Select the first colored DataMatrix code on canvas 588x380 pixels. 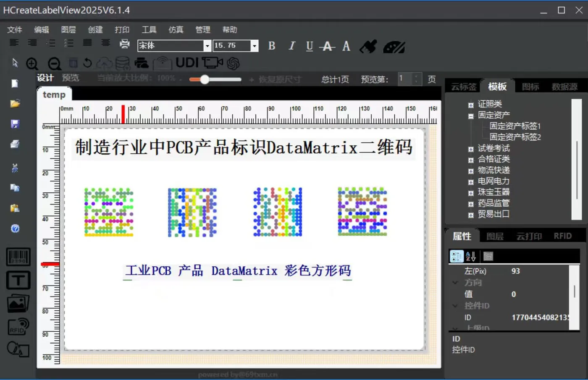click(109, 212)
